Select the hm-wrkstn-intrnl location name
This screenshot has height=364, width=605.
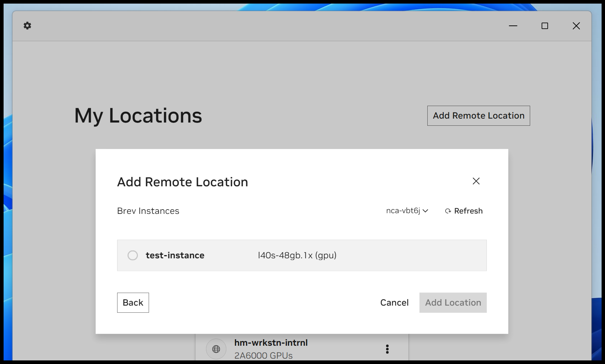pyautogui.click(x=271, y=343)
